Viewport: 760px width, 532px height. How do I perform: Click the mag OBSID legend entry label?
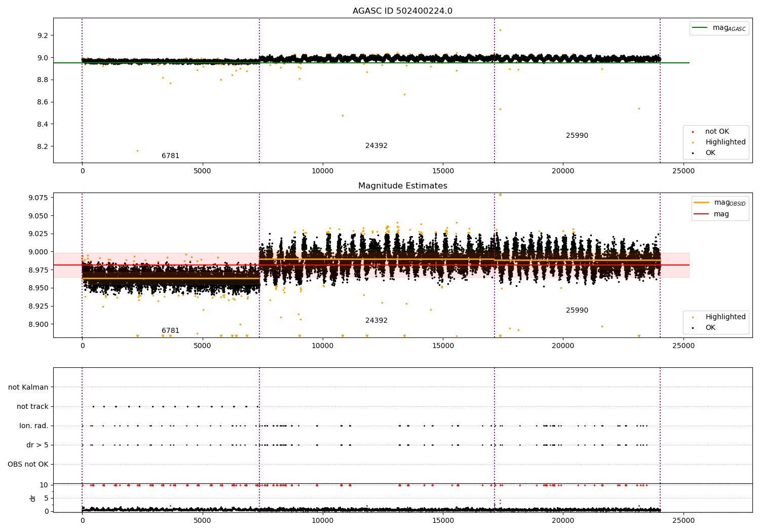click(x=730, y=203)
